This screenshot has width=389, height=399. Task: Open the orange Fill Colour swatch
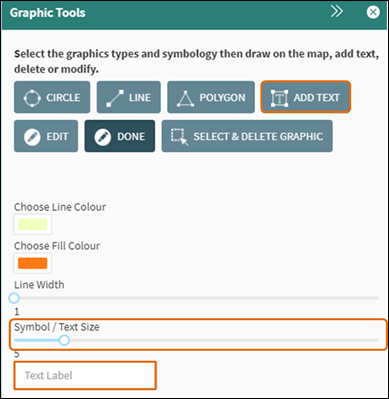tap(33, 263)
